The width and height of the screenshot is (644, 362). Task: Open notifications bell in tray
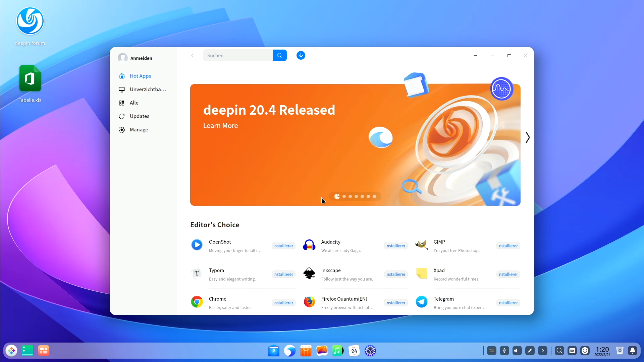633,351
